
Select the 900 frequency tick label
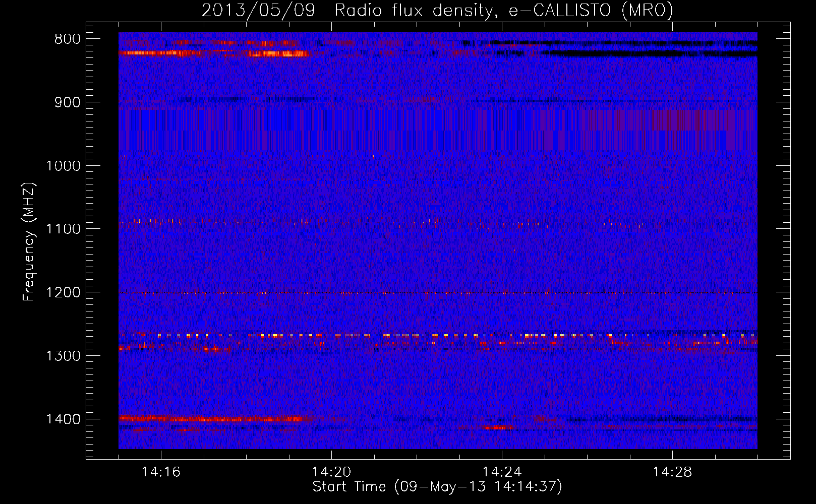[67, 102]
